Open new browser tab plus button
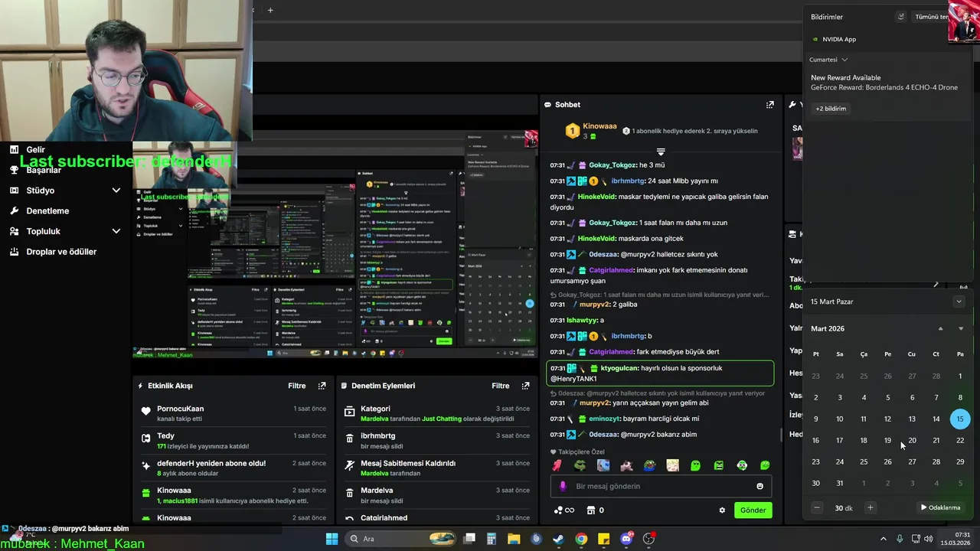Image resolution: width=980 pixels, height=551 pixels. pyautogui.click(x=270, y=10)
